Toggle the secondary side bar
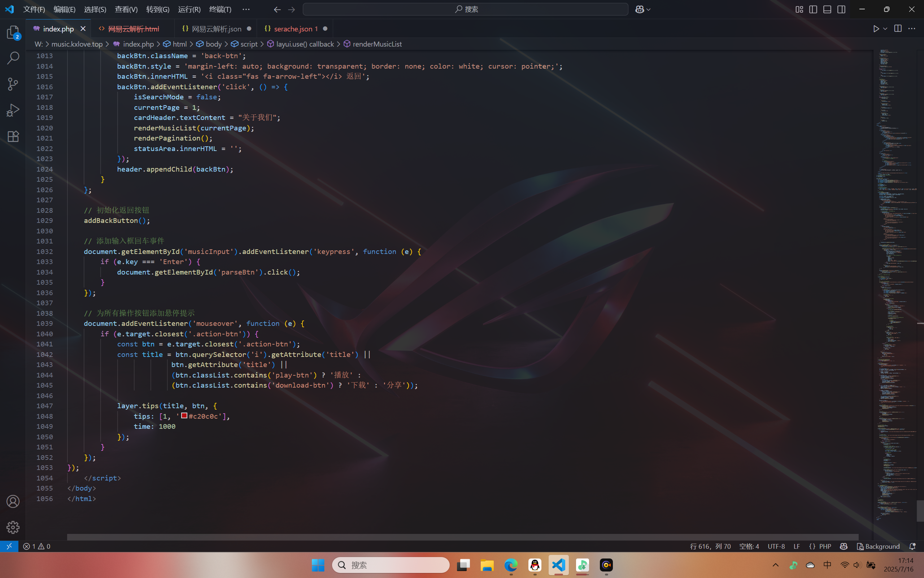This screenshot has height=578, width=924. (x=841, y=9)
